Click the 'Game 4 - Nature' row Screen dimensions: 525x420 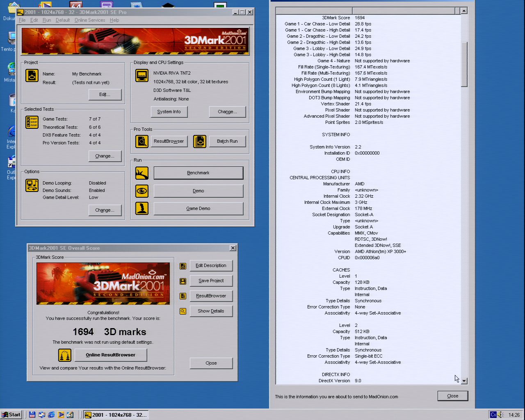click(x=368, y=61)
